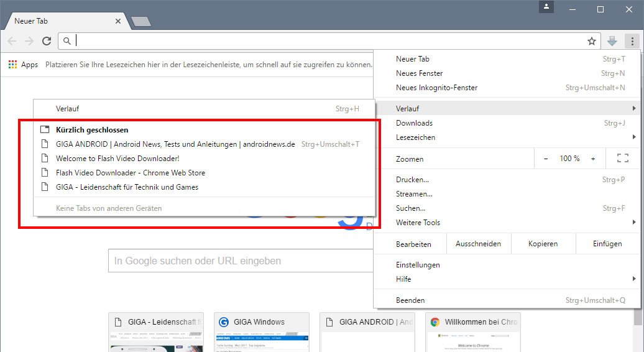This screenshot has width=644, height=352.
Task: Click the Zoomen label in menu
Action: [410, 159]
